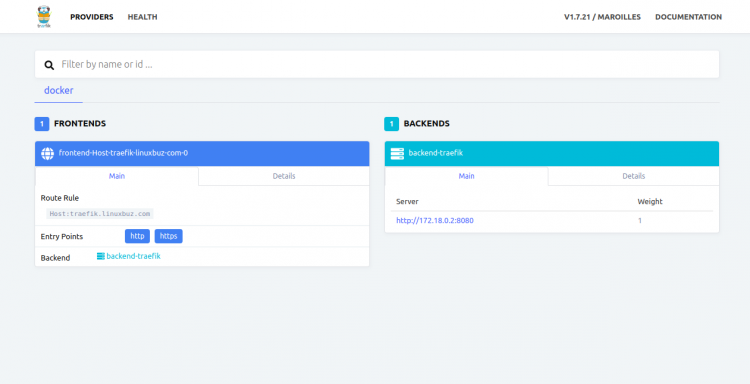Click the V1.7.21 / Maroilles version link
Viewport: 750px width, 384px height.
click(x=602, y=17)
